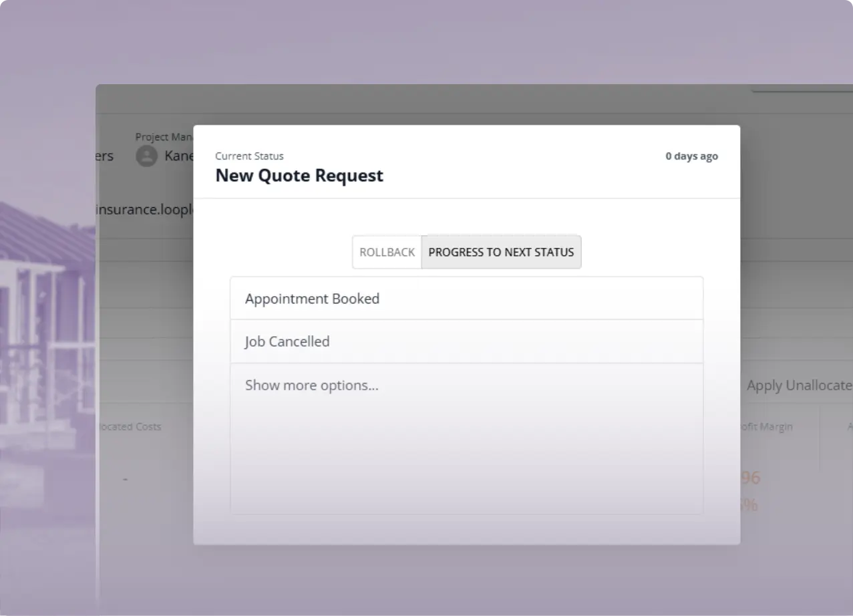Switch to the ROLLBACK option

click(387, 253)
